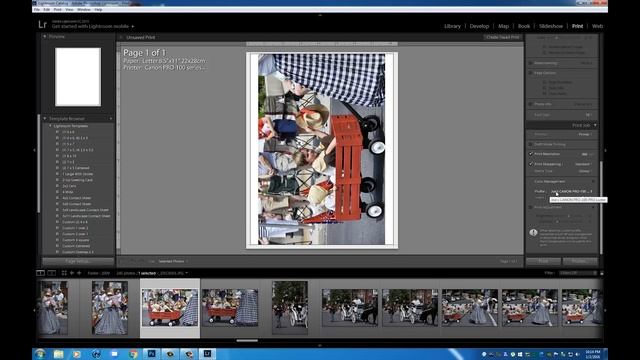Toggle the Print Adjustment checkbox

[531, 207]
